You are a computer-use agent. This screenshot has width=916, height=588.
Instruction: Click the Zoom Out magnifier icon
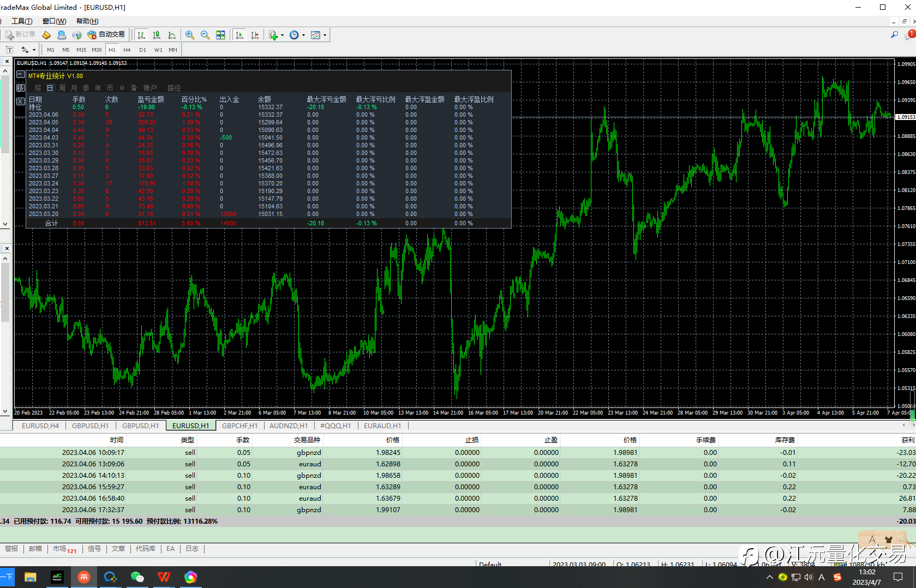pyautogui.click(x=205, y=35)
